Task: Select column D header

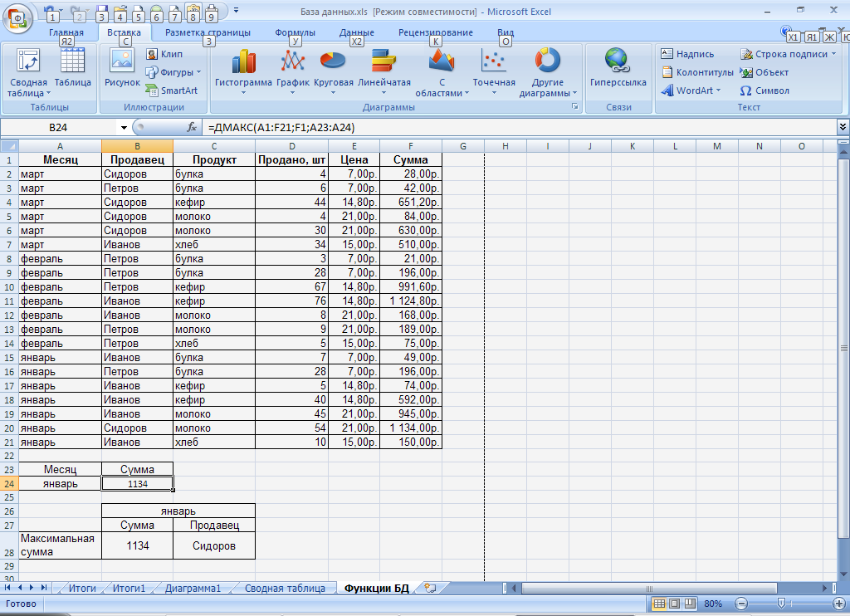Action: [x=291, y=146]
